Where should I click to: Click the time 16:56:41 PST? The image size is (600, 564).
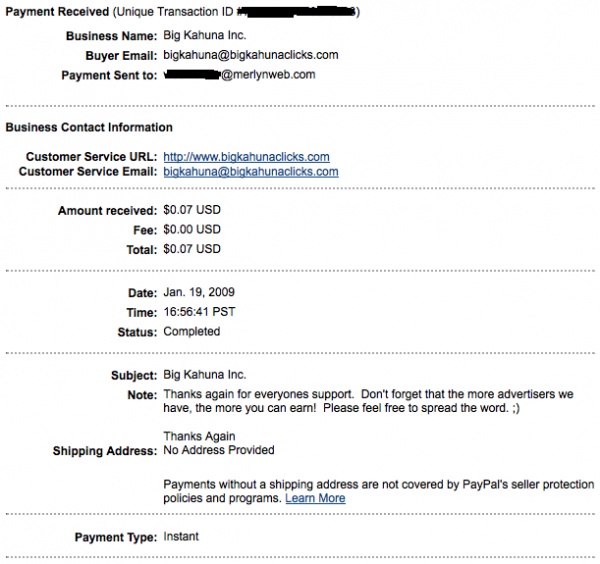tap(201, 312)
